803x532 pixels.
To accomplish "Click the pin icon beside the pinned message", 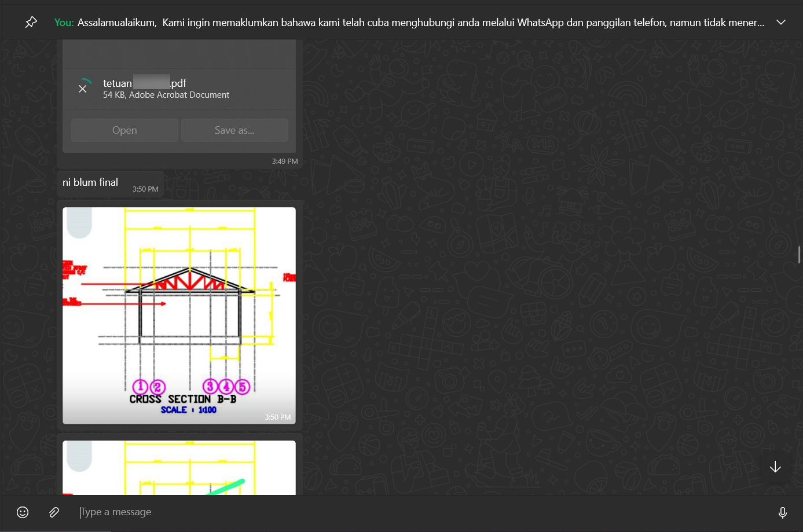I will pos(31,22).
